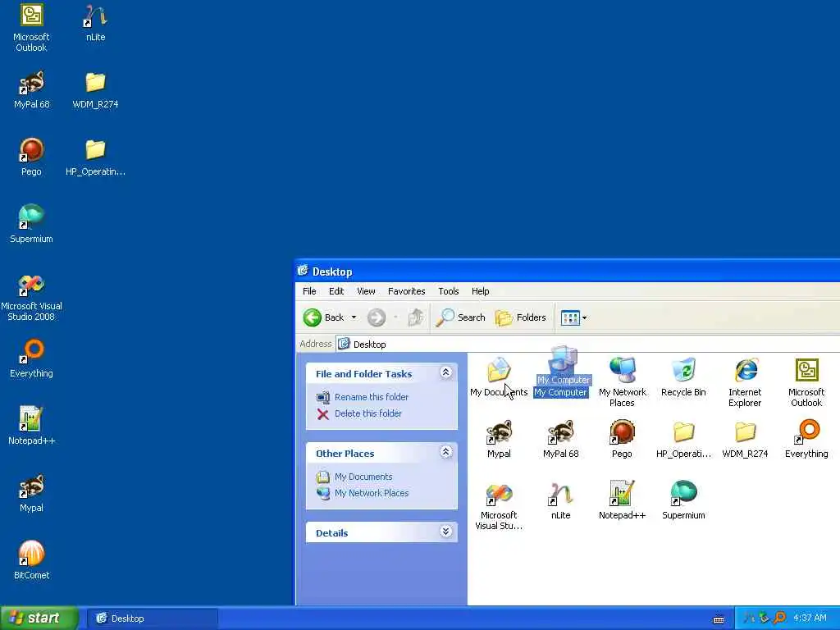This screenshot has width=840, height=630.
Task: Select Recycle Bin in Explorer window
Action: 683,377
